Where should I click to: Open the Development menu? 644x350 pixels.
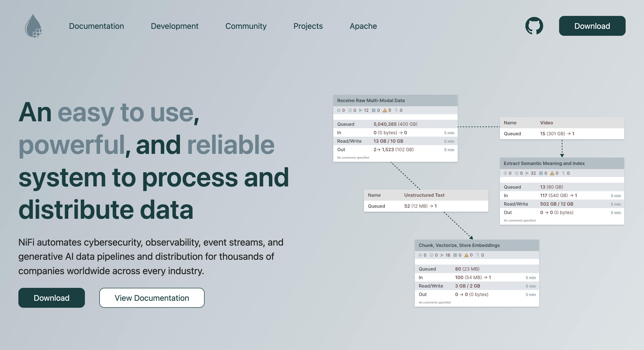175,26
